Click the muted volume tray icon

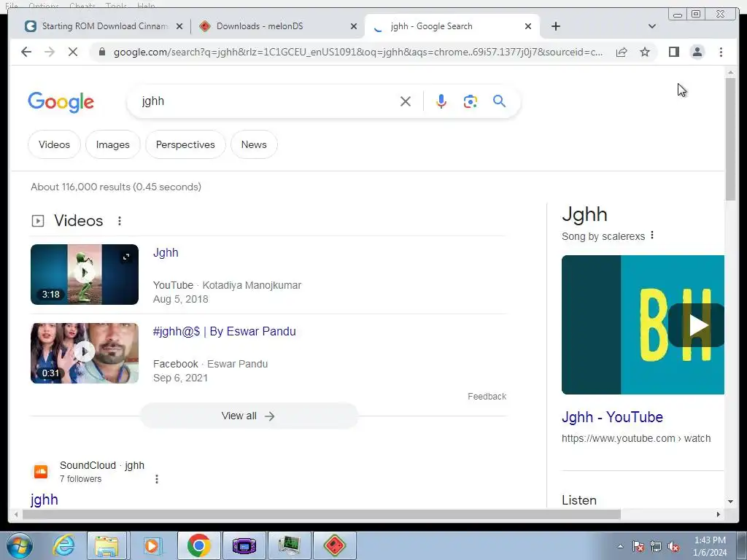pyautogui.click(x=673, y=547)
